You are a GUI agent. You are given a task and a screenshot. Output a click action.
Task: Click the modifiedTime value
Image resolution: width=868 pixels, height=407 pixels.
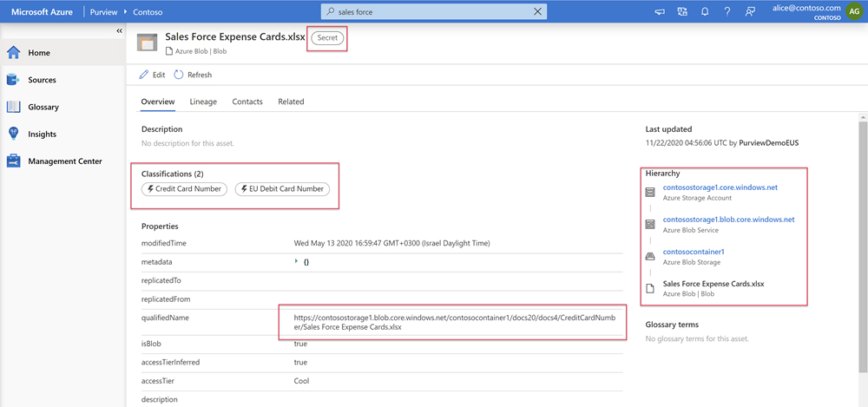point(392,243)
